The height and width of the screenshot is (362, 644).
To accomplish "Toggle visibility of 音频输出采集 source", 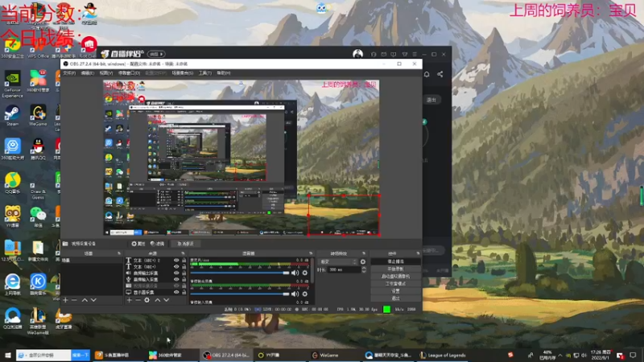I will [176, 273].
